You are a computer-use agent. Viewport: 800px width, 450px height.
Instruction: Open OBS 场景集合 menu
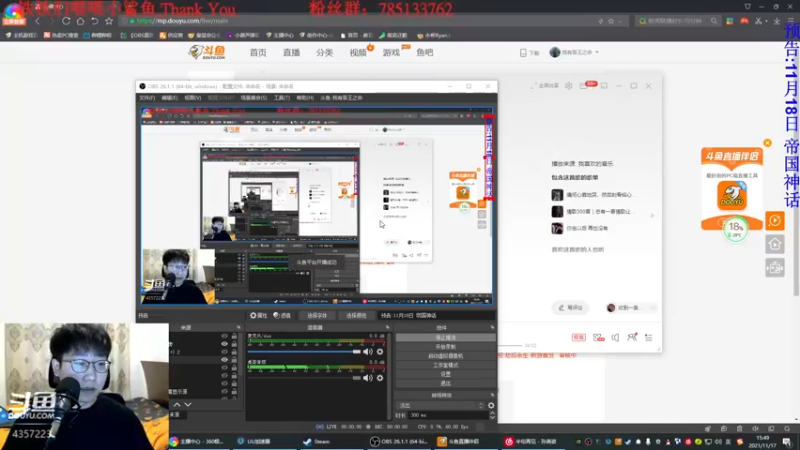click(254, 97)
